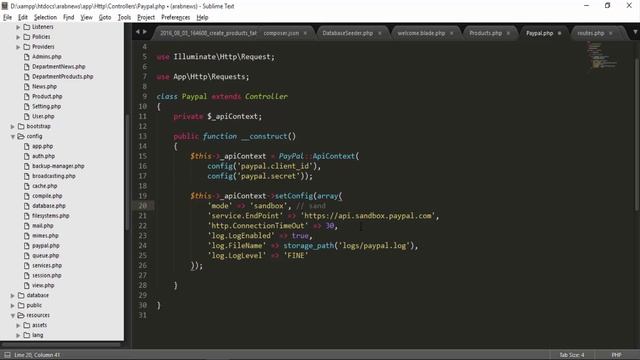Viewport: 640px width, 360px height.
Task: Expand the bootstrap folder
Action: (13, 127)
